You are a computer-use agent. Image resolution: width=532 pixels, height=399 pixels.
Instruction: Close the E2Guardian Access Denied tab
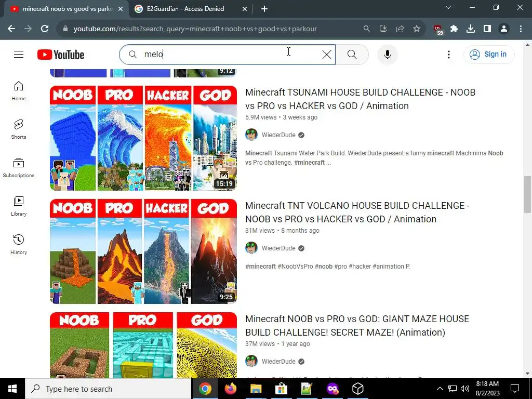245,9
